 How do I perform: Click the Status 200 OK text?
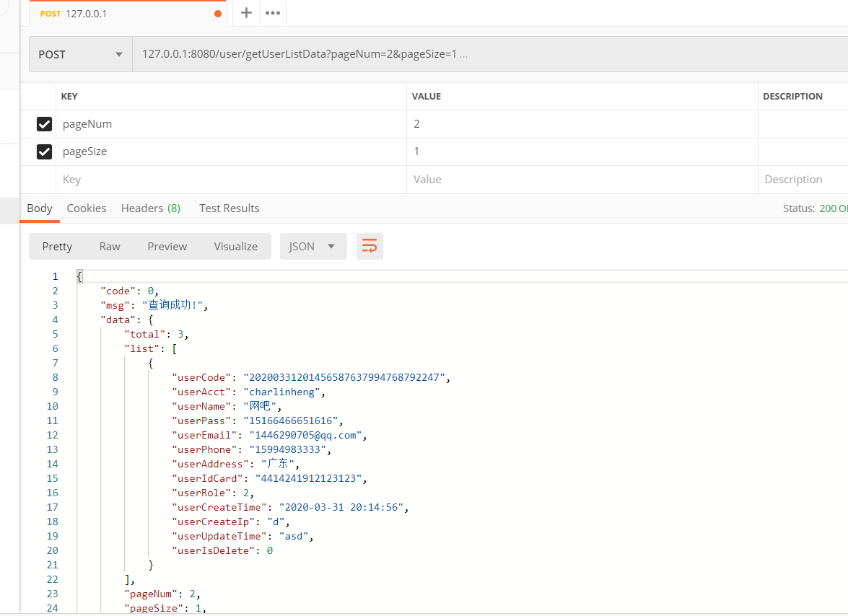point(816,208)
